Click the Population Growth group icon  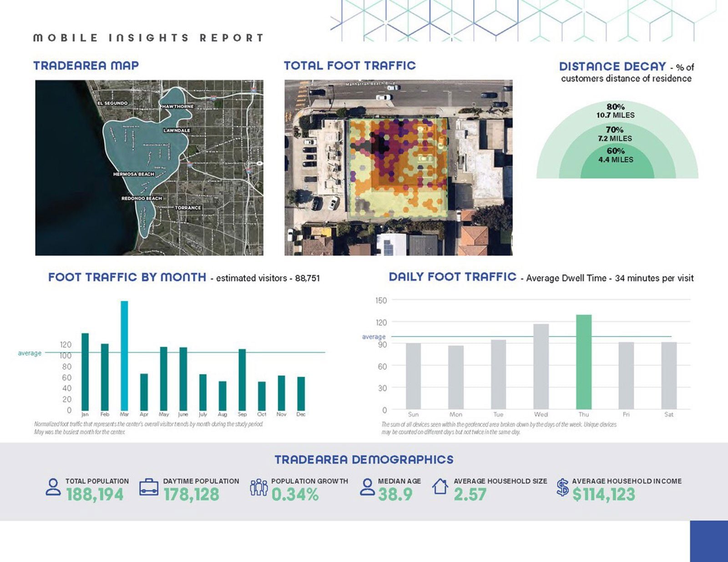(258, 487)
